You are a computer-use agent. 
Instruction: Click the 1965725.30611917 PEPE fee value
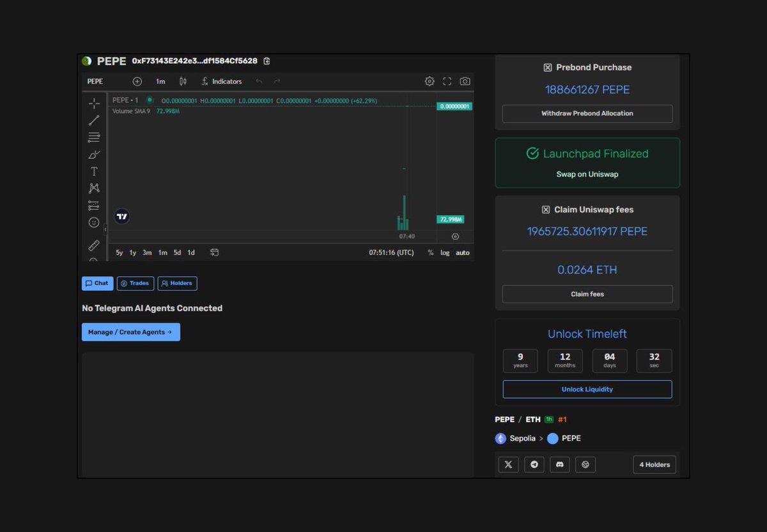(587, 231)
